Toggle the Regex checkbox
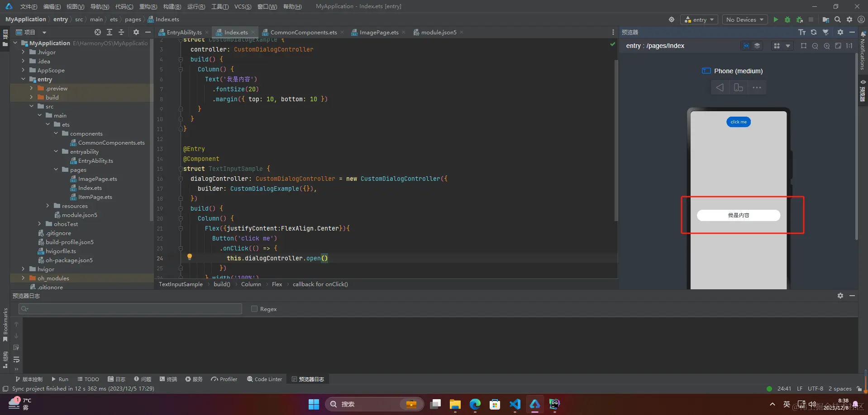868x415 pixels. pyautogui.click(x=254, y=309)
